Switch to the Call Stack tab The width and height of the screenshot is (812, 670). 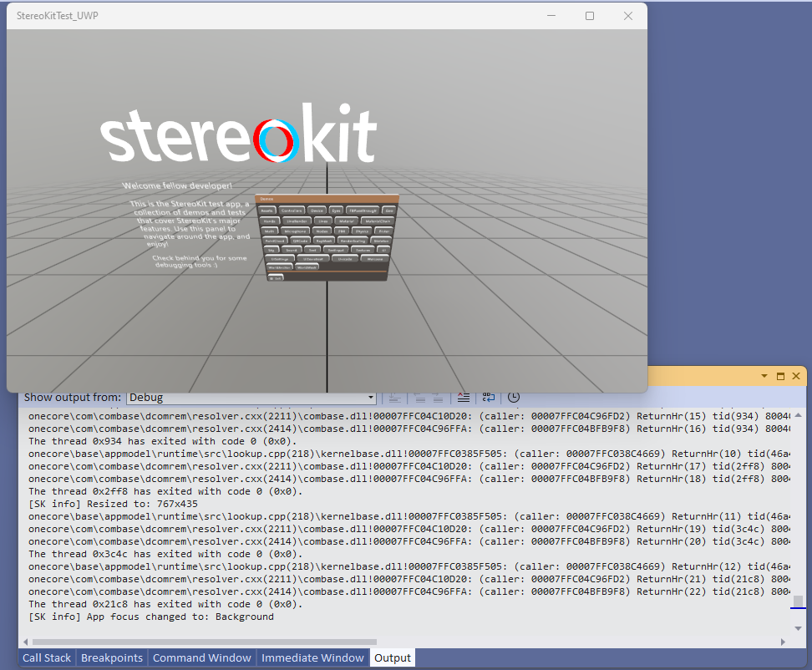[46, 657]
